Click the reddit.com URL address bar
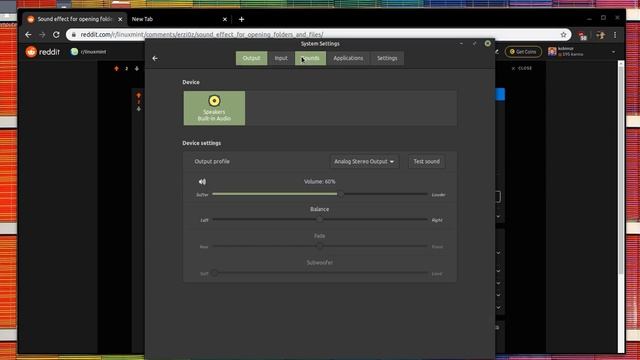Image resolution: width=640 pixels, height=360 pixels. click(318, 35)
